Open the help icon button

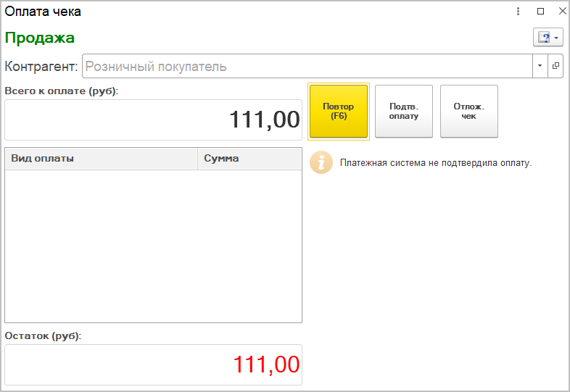(544, 38)
